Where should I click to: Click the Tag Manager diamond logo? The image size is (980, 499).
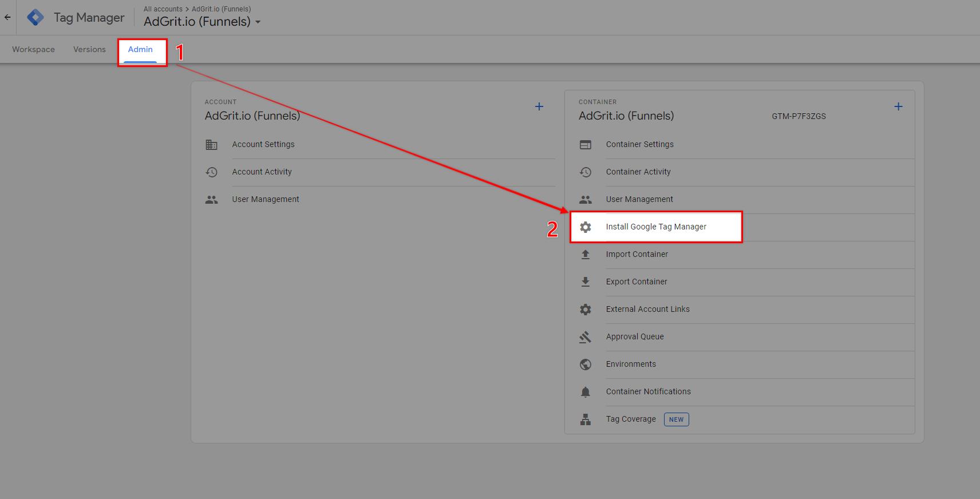pyautogui.click(x=35, y=17)
